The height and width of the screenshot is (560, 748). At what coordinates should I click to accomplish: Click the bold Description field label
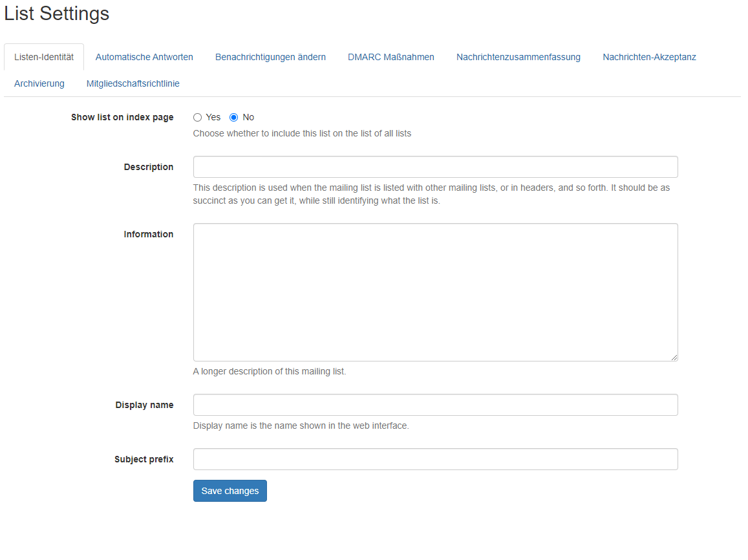pyautogui.click(x=148, y=167)
